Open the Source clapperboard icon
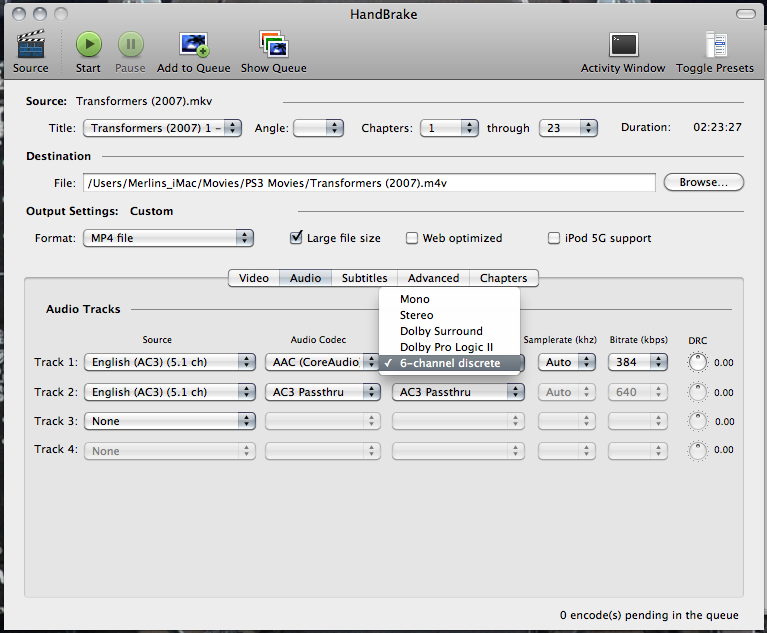767x633 pixels. (31, 44)
